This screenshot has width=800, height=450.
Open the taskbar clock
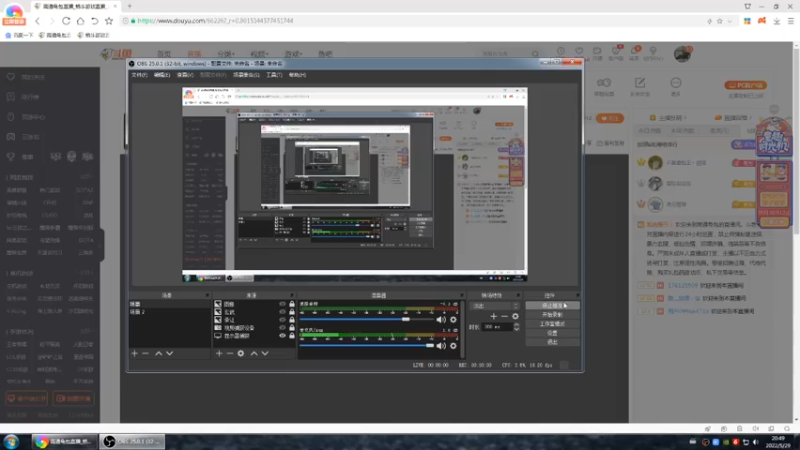pyautogui.click(x=779, y=442)
